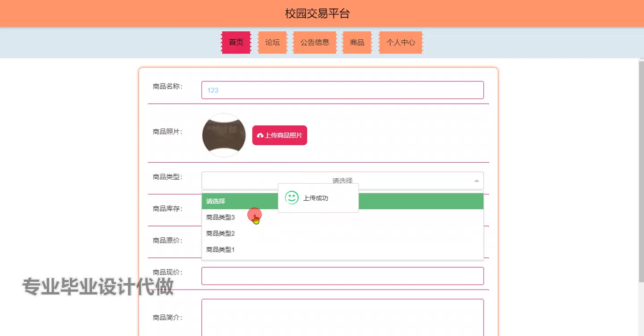Choose 商品类型2 from the list

343,233
